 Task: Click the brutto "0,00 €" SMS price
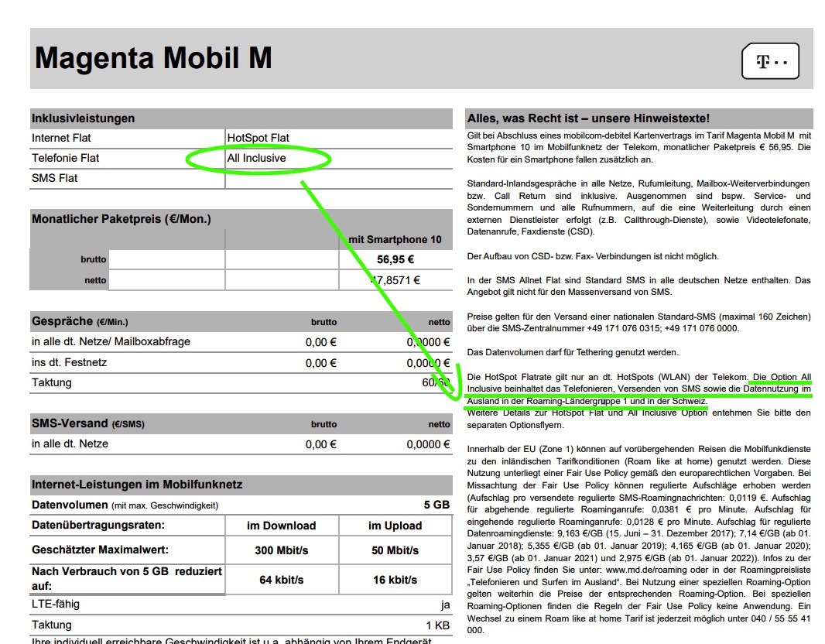point(321,444)
